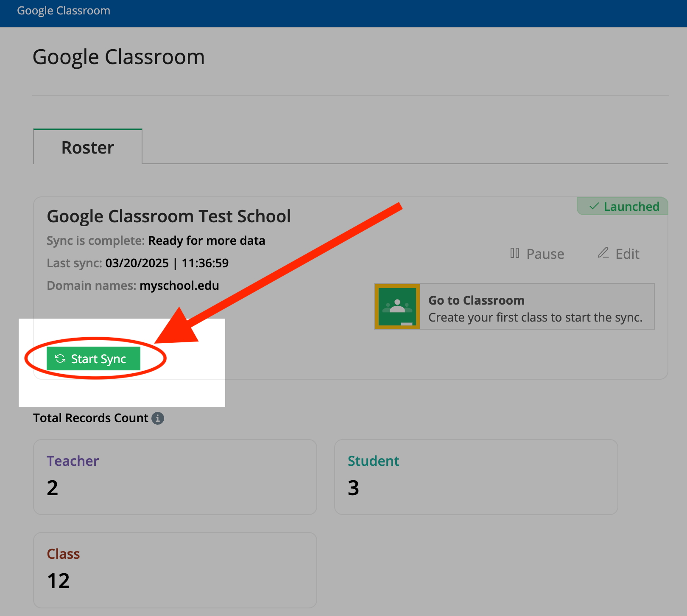Click the Edit text label
687x616 pixels.
627,254
